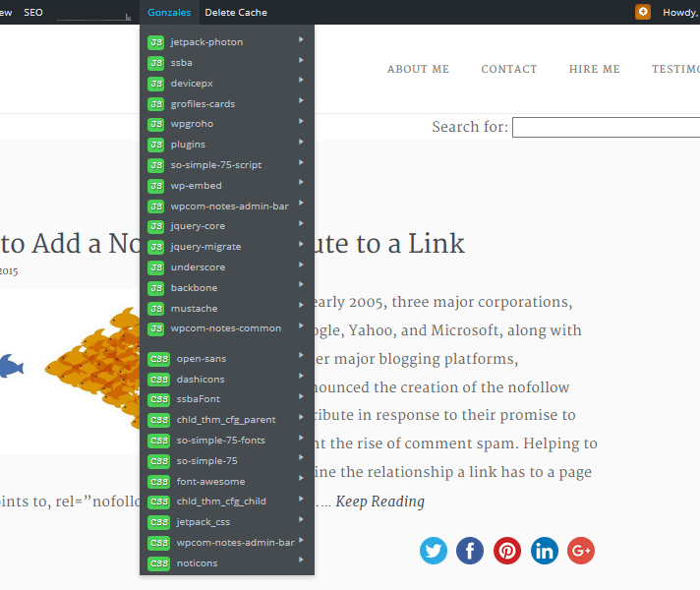Screen dimensions: 700x590
Task: Click the fish school post thumbnail
Action: (x=70, y=371)
